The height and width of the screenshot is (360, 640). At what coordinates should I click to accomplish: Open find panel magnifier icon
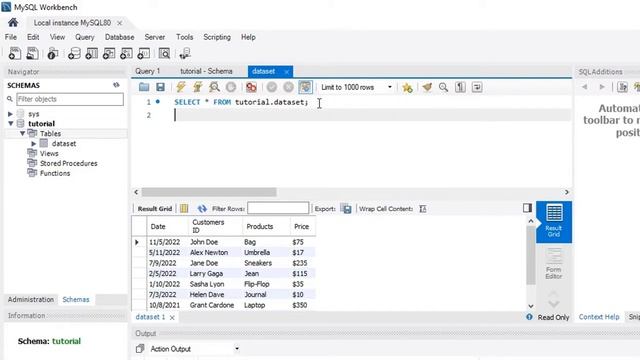click(443, 87)
